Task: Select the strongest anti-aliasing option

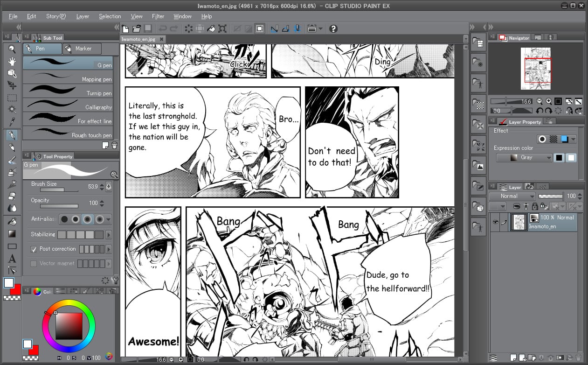Action: click(99, 219)
